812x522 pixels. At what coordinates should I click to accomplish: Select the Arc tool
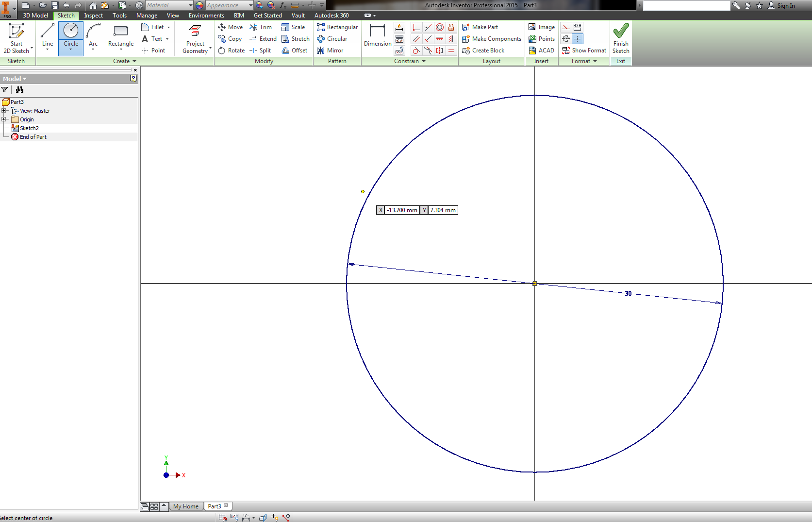pyautogui.click(x=93, y=37)
